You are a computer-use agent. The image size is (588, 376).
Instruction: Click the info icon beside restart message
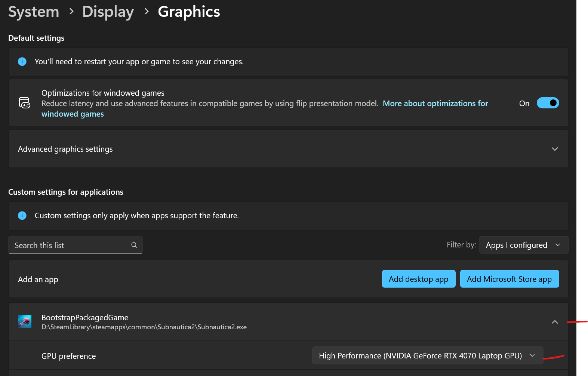tap(22, 62)
